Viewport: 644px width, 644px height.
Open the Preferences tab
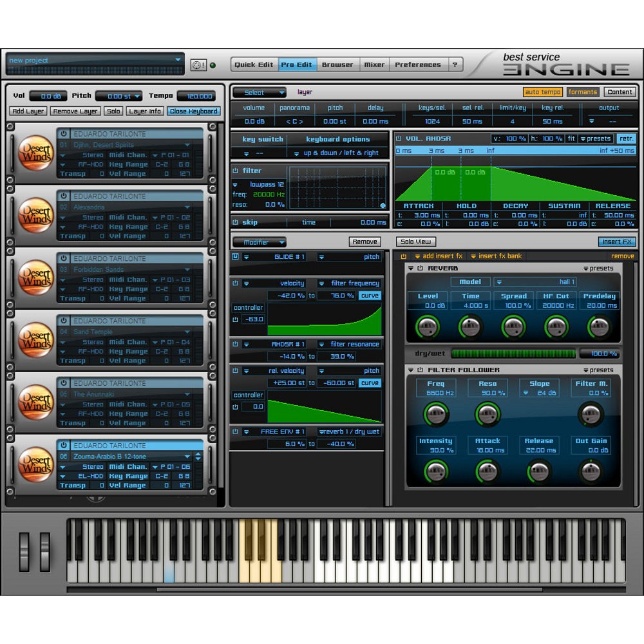418,64
